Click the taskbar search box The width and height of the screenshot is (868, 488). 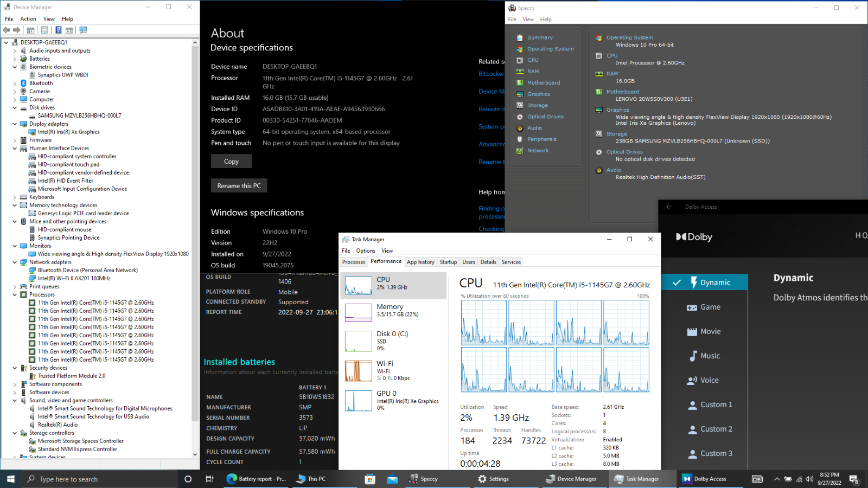click(x=99, y=479)
